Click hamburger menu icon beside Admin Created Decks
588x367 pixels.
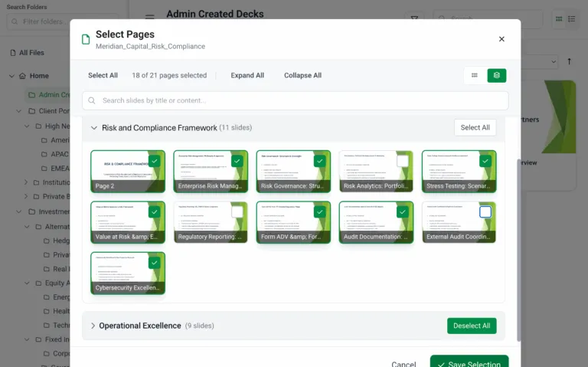click(x=149, y=17)
